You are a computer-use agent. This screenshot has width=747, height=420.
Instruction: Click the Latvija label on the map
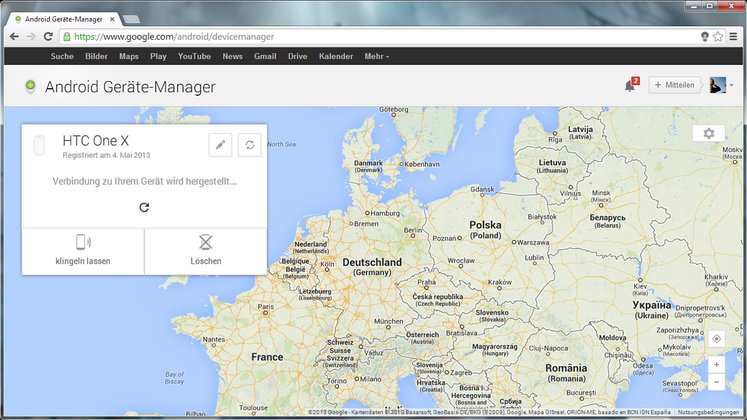[580, 130]
